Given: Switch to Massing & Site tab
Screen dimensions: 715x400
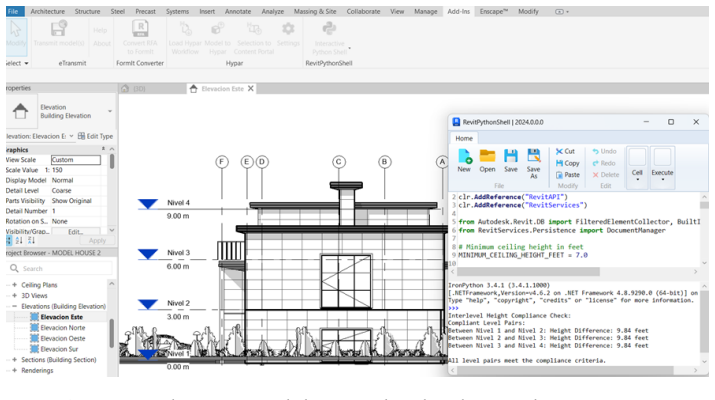Looking at the screenshot, I should coord(315,11).
